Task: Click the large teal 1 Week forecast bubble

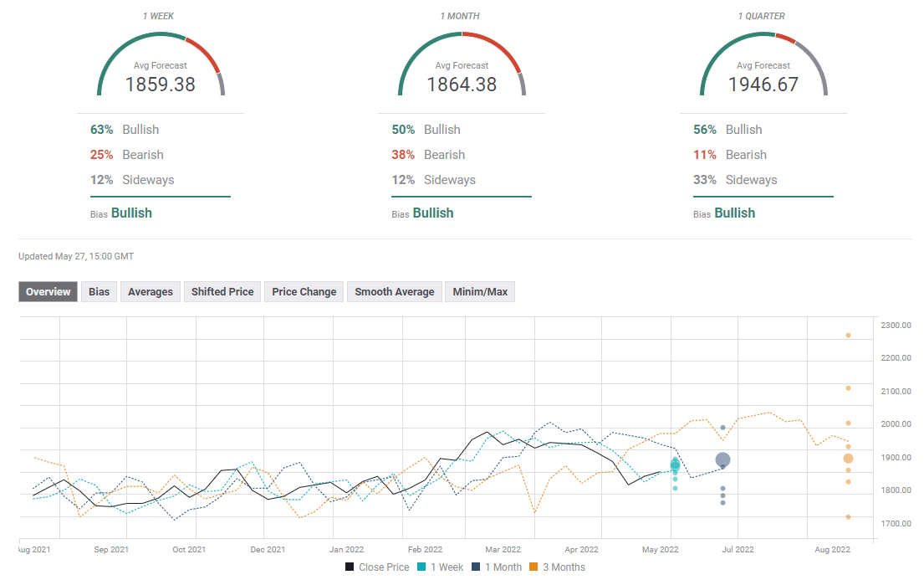Action: tap(675, 465)
